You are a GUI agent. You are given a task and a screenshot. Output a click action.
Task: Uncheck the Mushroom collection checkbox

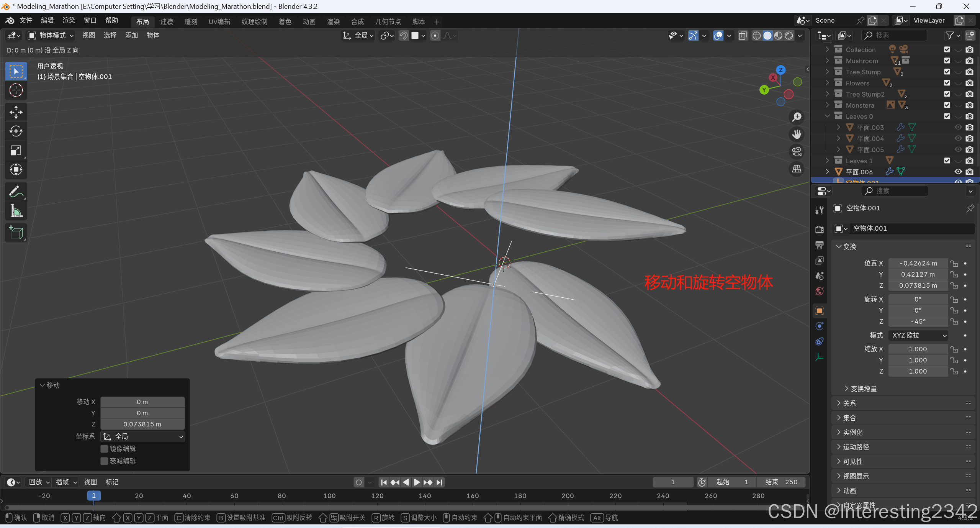947,61
